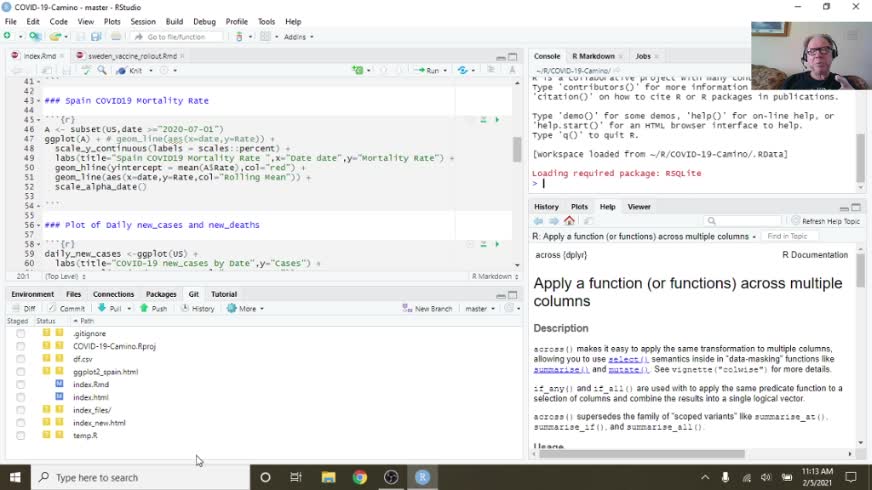Stage the index.html checkbox
The image size is (872, 490).
(21, 398)
